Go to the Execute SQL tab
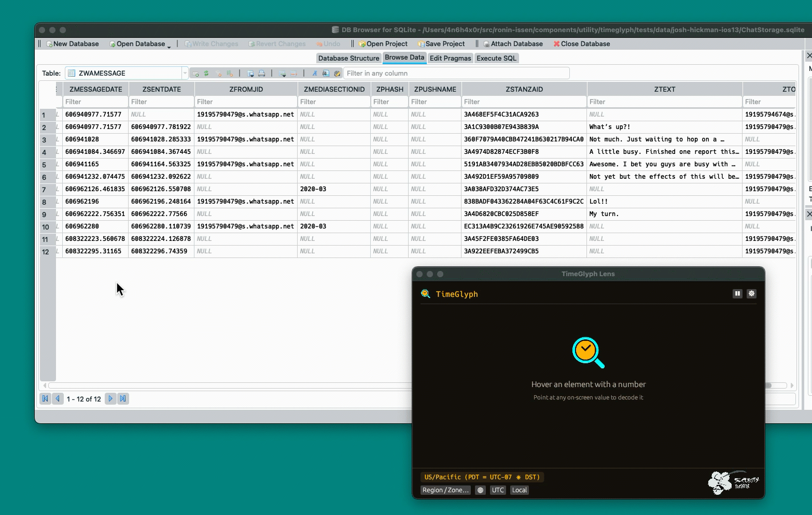This screenshot has width=812, height=515. [497, 58]
